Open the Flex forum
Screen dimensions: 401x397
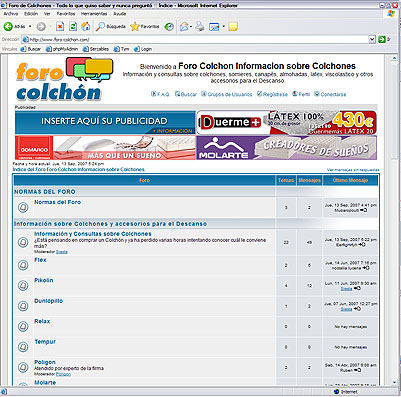pos(40,260)
